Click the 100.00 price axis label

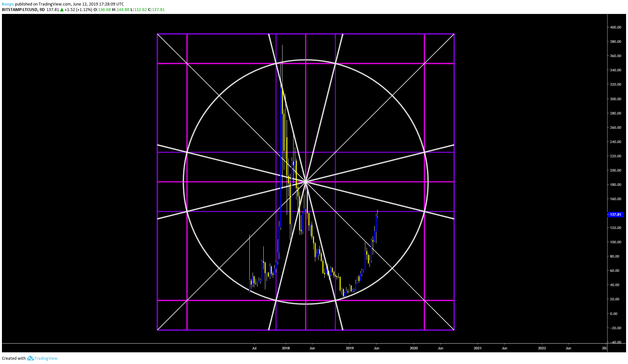[615, 242]
